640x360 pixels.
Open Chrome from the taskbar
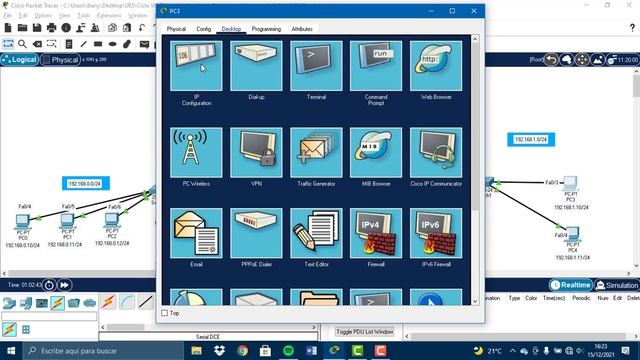tap(242, 351)
